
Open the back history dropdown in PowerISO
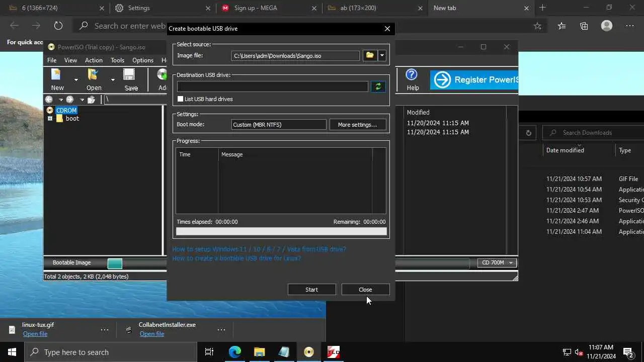point(60,100)
